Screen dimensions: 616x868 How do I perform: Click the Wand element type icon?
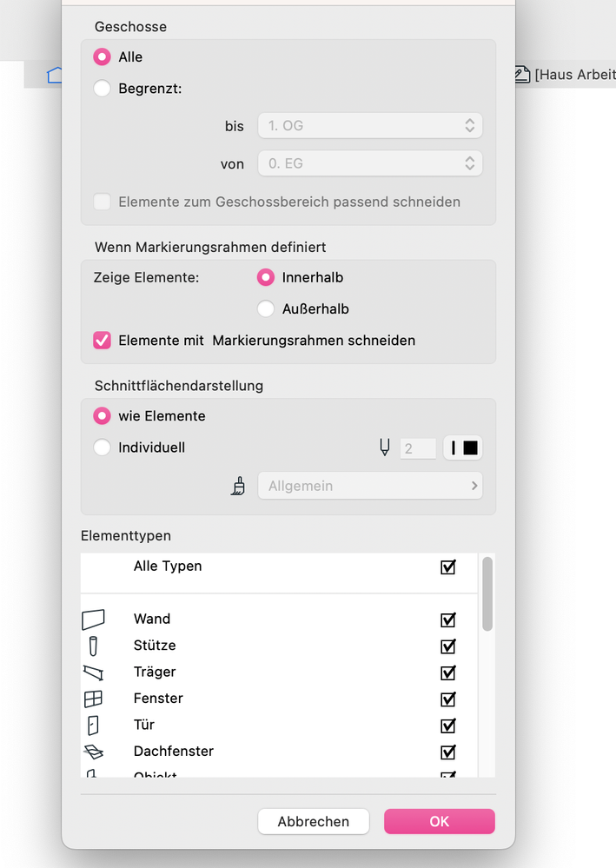point(93,620)
